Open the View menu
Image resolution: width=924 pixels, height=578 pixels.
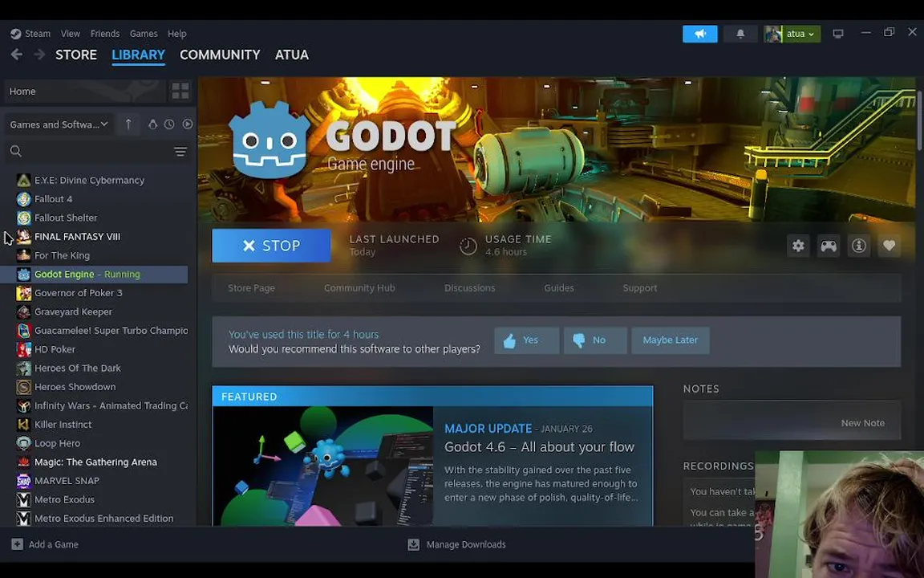point(70,34)
